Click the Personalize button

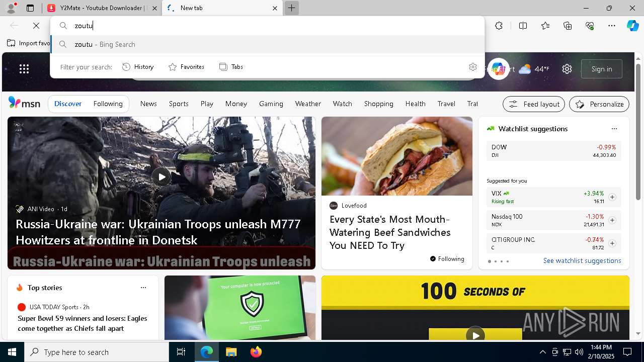599,104
